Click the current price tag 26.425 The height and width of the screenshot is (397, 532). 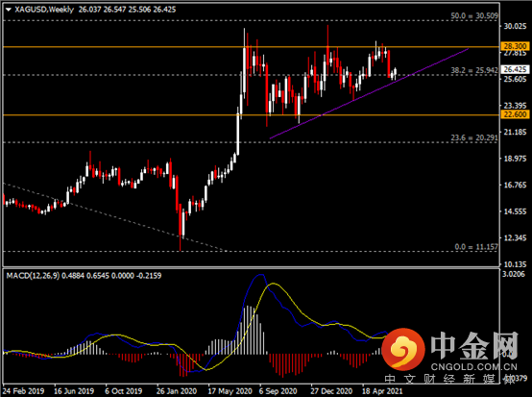[x=515, y=69]
